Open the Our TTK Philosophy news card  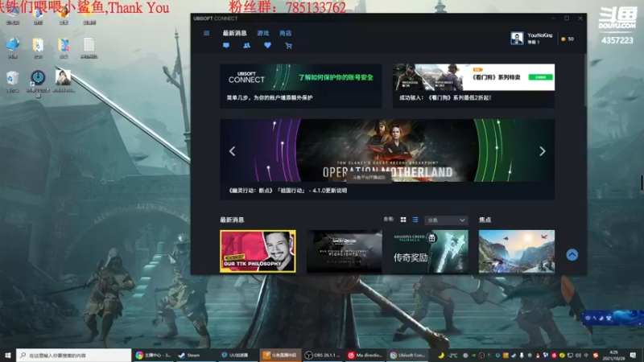click(258, 251)
